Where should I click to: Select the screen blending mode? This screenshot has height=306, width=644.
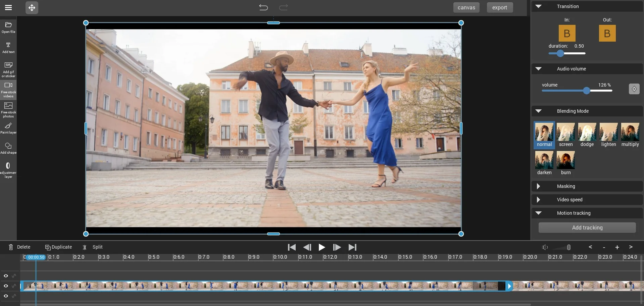click(x=565, y=135)
